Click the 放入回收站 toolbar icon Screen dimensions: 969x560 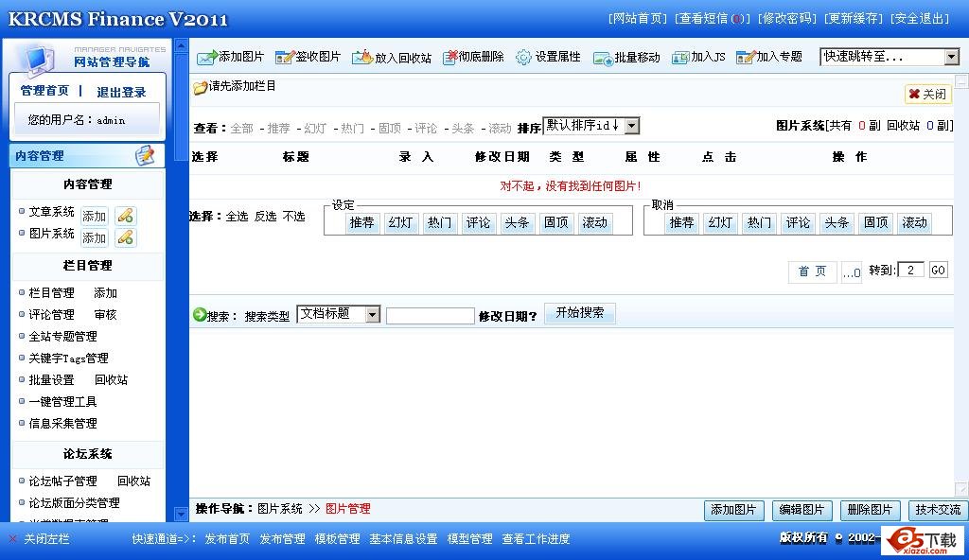pos(362,58)
